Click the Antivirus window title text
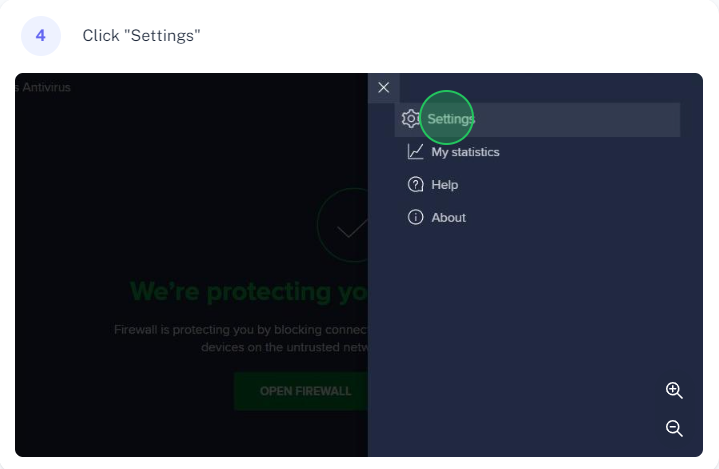 pos(43,87)
